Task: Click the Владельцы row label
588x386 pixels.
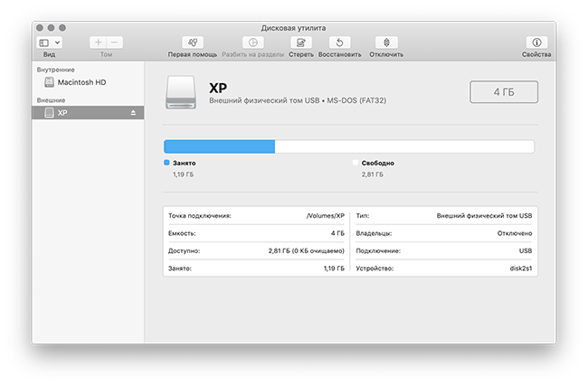Action: 374,233
